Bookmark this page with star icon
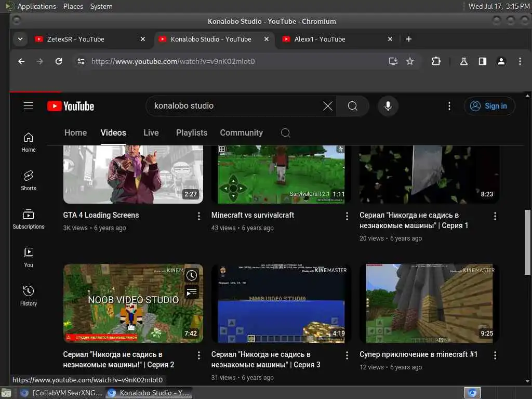 410,61
